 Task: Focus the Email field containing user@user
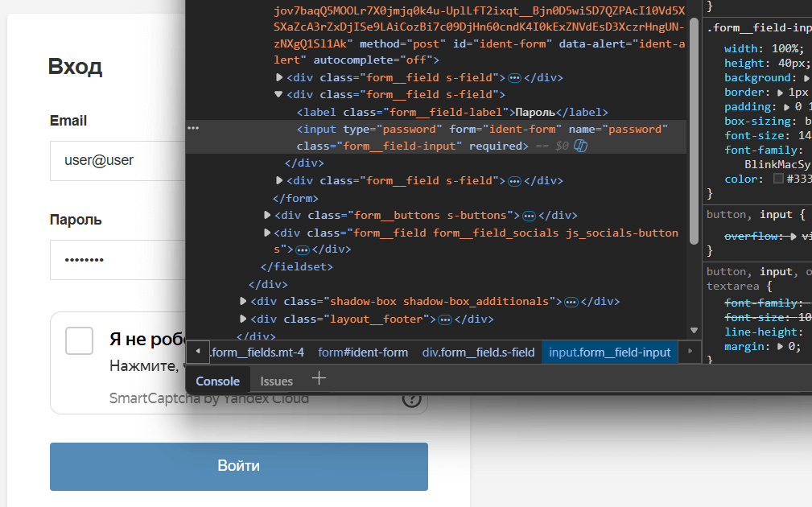click(117, 160)
